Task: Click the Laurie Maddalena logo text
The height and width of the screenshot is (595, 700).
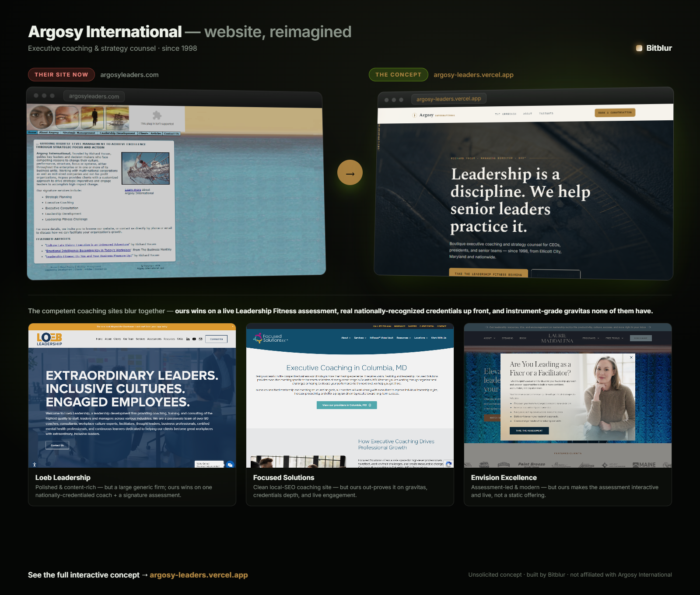Action: (x=557, y=338)
